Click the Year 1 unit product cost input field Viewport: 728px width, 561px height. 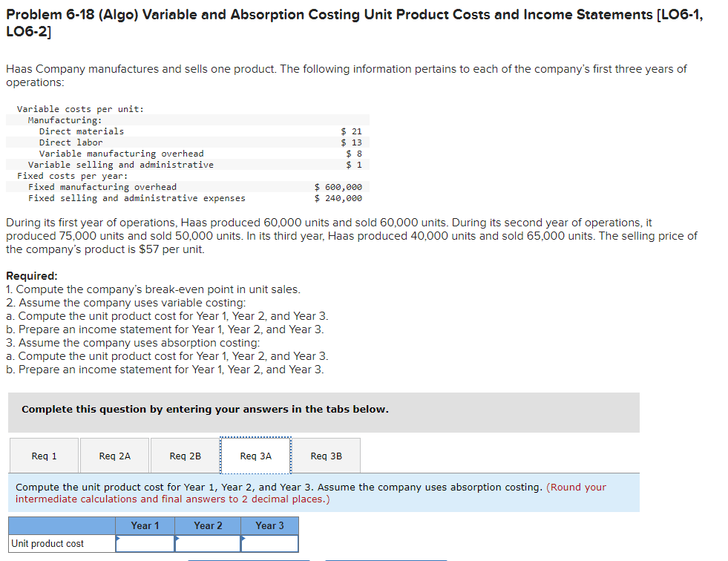click(145, 543)
